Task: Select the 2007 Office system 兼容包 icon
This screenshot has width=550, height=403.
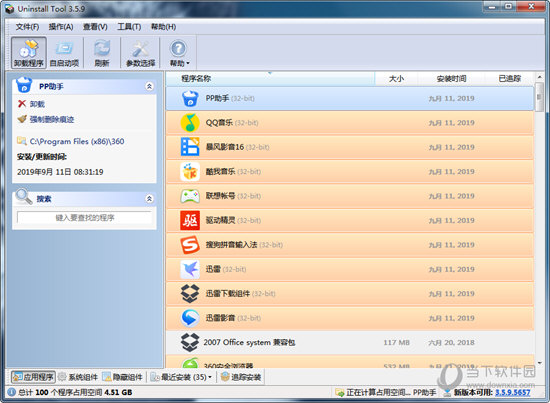Action: (190, 342)
